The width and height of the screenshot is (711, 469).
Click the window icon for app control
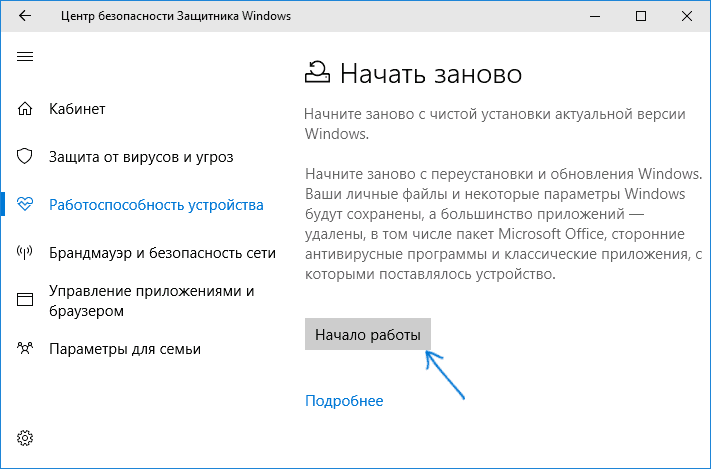25,300
